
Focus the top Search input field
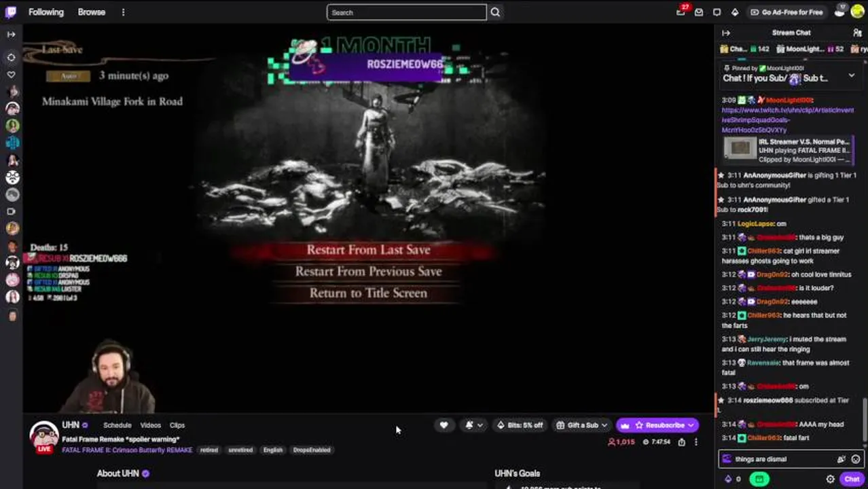click(x=406, y=12)
